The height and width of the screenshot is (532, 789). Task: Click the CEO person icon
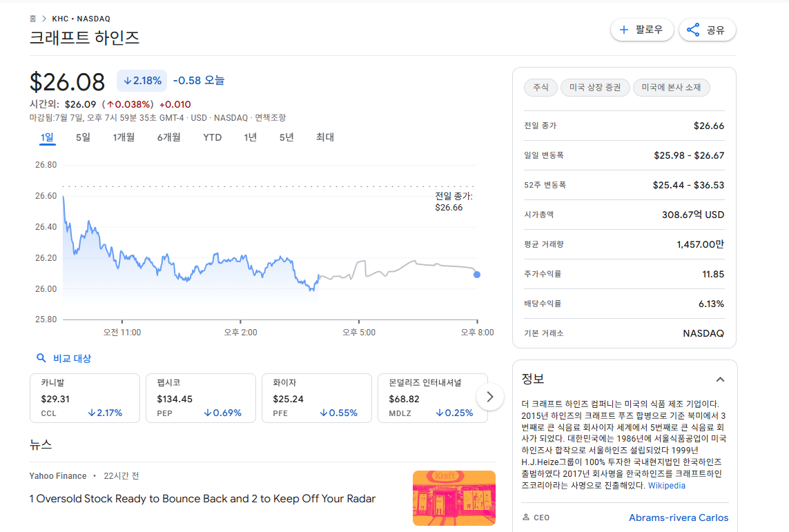(526, 517)
